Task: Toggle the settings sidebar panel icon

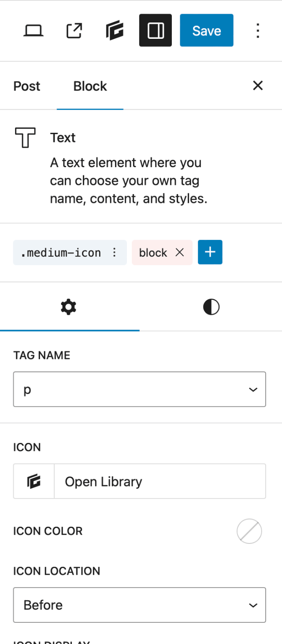Action: pos(156,30)
